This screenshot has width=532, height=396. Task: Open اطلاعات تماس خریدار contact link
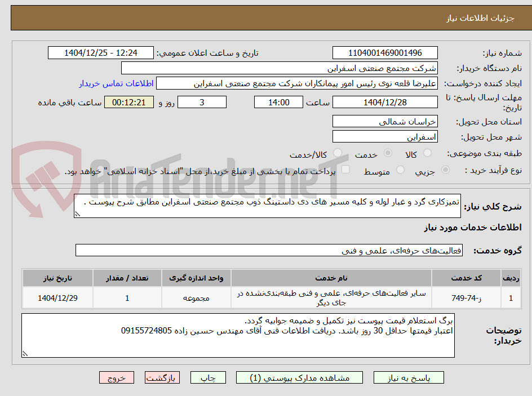(116, 83)
